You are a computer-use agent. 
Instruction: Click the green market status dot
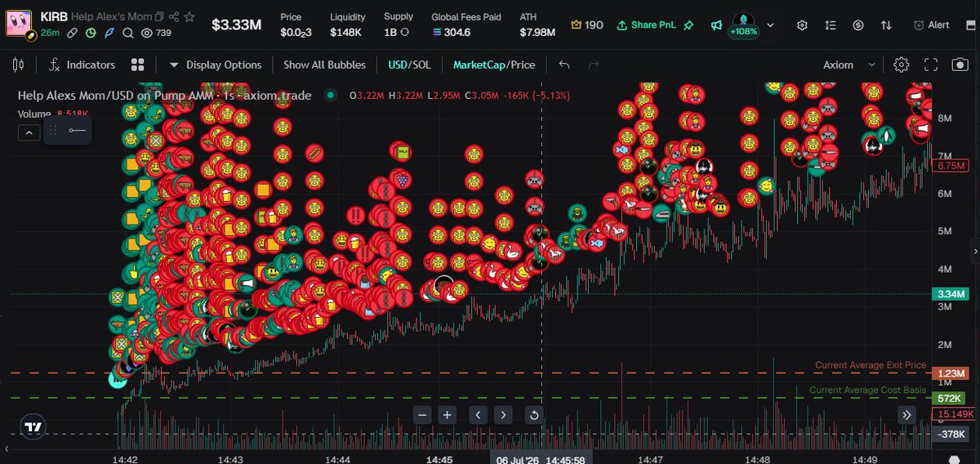330,96
